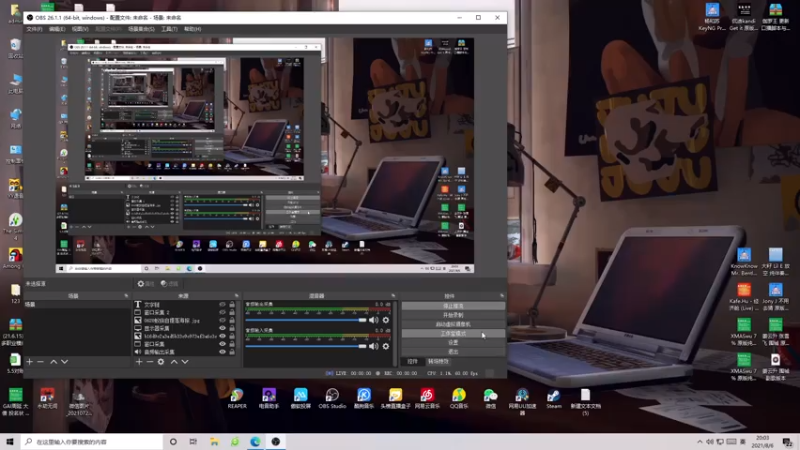
Task: Click the 开始录制 button
Action: 453,315
